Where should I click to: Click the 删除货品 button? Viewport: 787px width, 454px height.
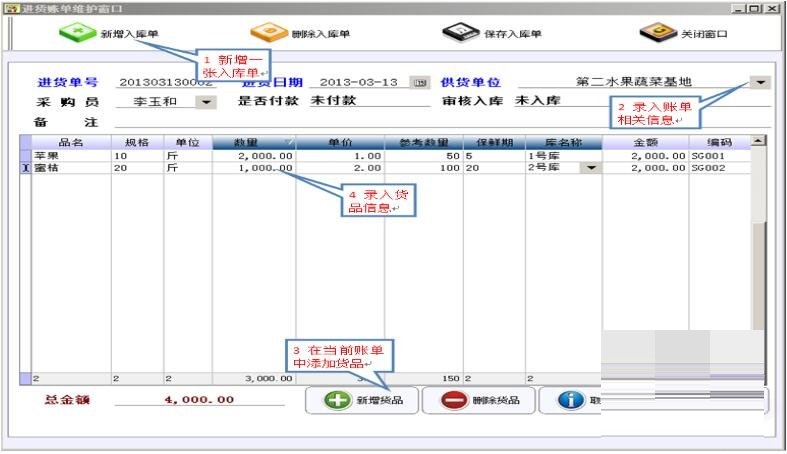click(x=479, y=400)
